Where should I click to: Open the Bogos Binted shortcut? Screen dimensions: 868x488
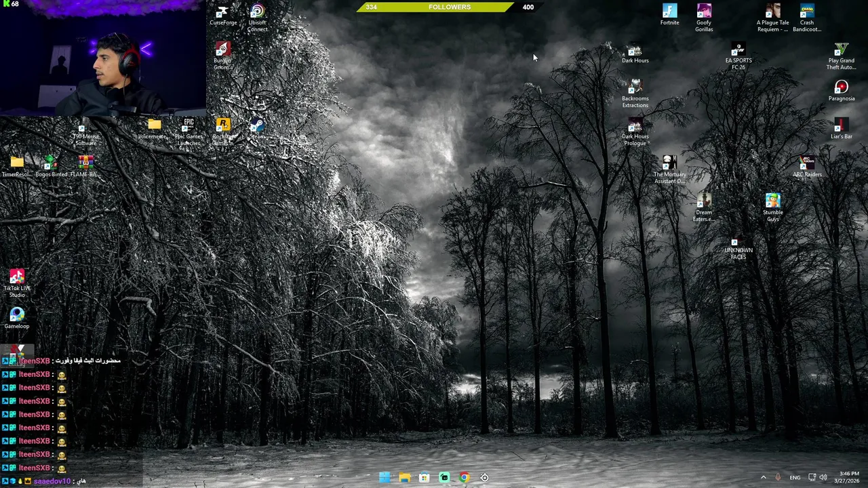pyautogui.click(x=51, y=167)
